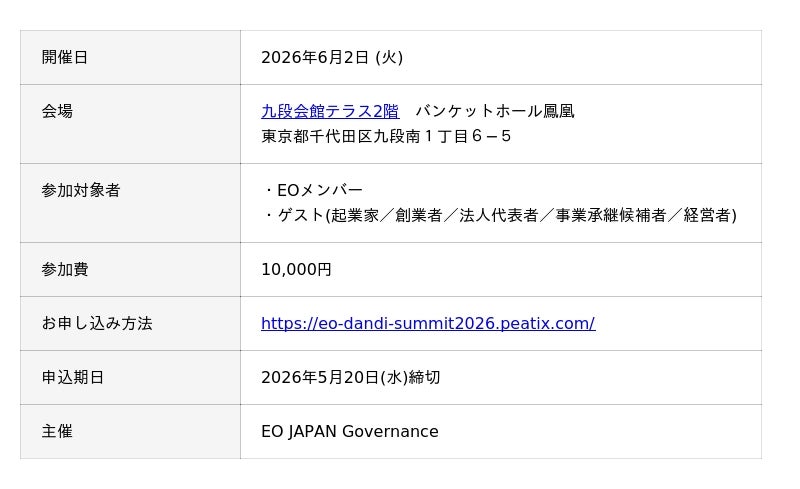Click the EO JAPAN Governance organizer text

click(x=350, y=431)
